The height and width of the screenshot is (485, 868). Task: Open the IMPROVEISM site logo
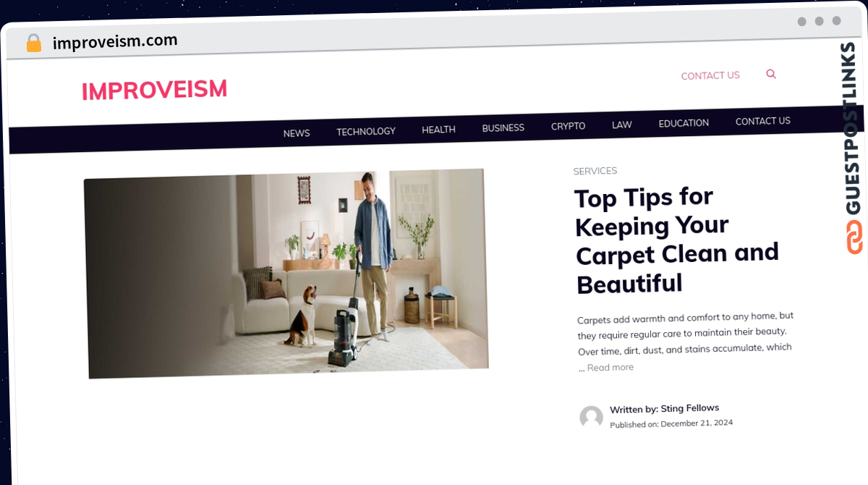click(x=154, y=90)
